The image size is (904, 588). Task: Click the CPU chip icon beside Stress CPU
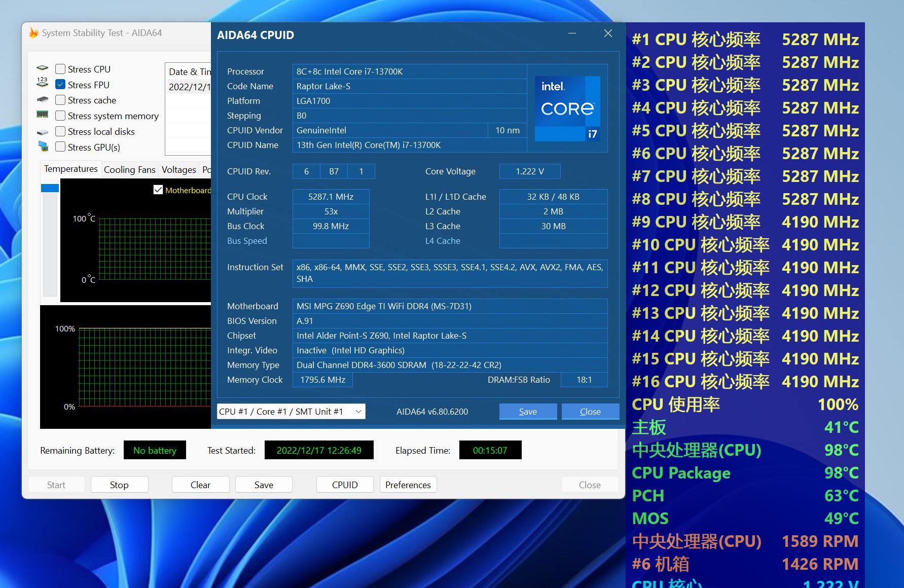point(43,68)
